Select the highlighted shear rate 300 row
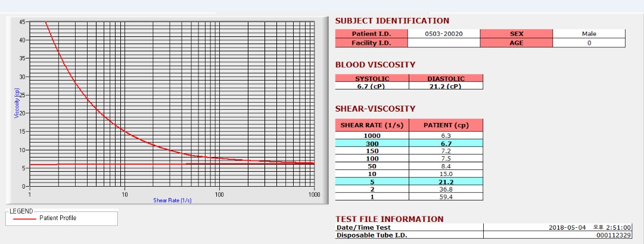 point(409,143)
